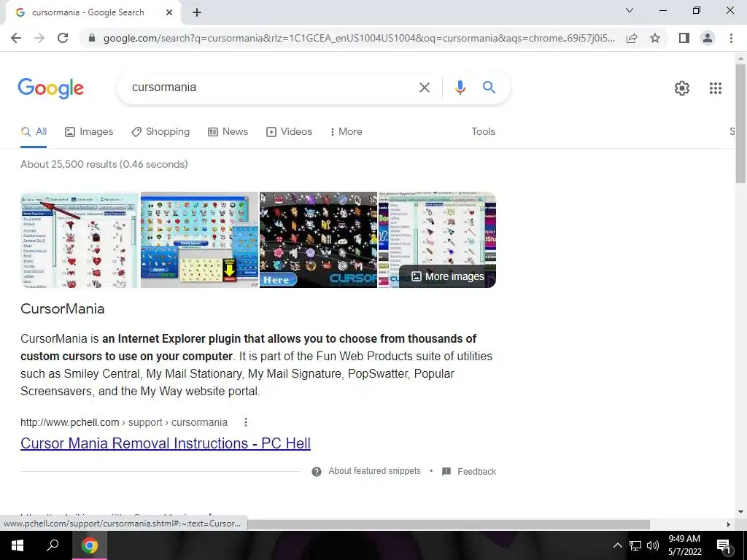
Task: Open Cursor Mania Removal Instructions link
Action: (166, 443)
